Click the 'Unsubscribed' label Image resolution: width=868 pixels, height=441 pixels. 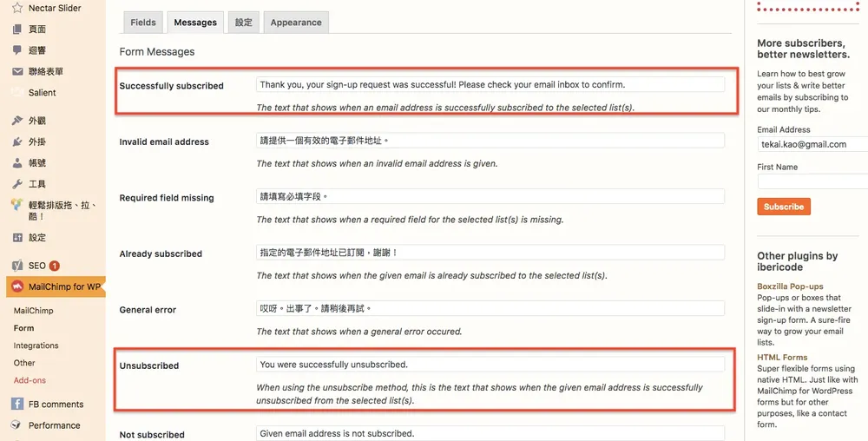149,365
